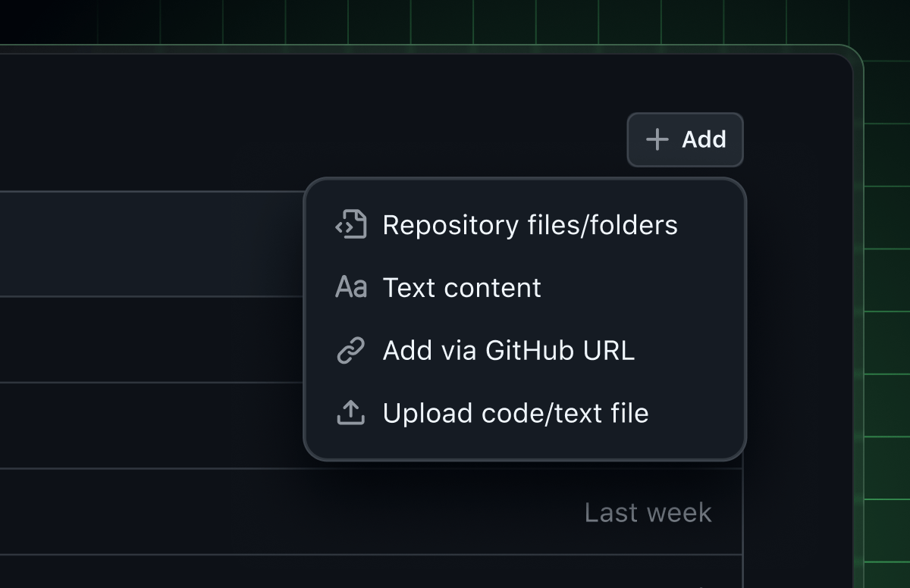The height and width of the screenshot is (588, 910).
Task: Click the Last week timestamp
Action: 648,513
